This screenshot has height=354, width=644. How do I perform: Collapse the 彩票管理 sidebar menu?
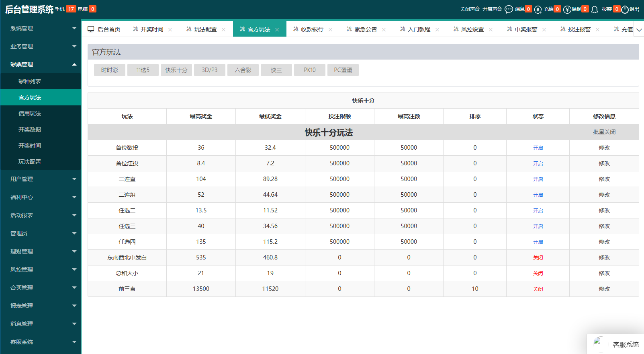40,64
